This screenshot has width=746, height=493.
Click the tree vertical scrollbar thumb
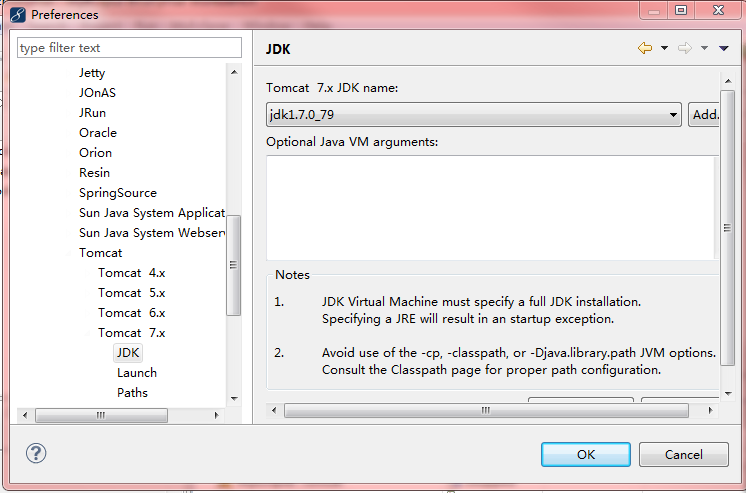(x=234, y=265)
